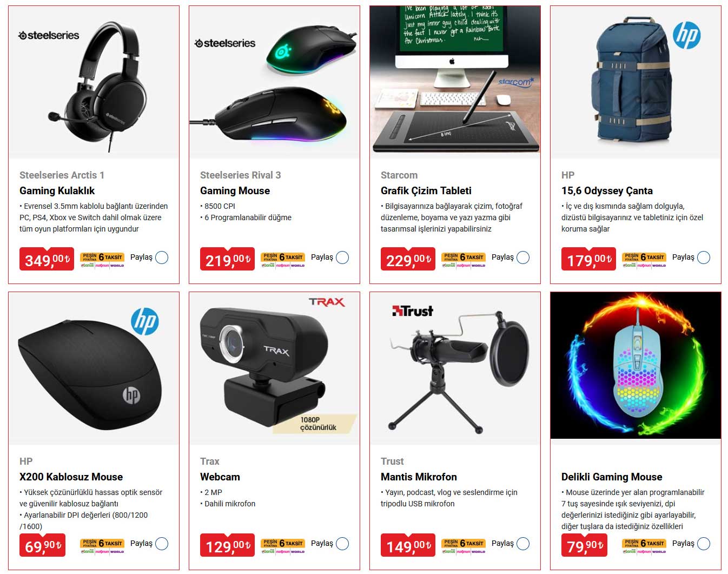
Task: Open the Grafik Çizim Tableti title link
Action: tap(426, 190)
